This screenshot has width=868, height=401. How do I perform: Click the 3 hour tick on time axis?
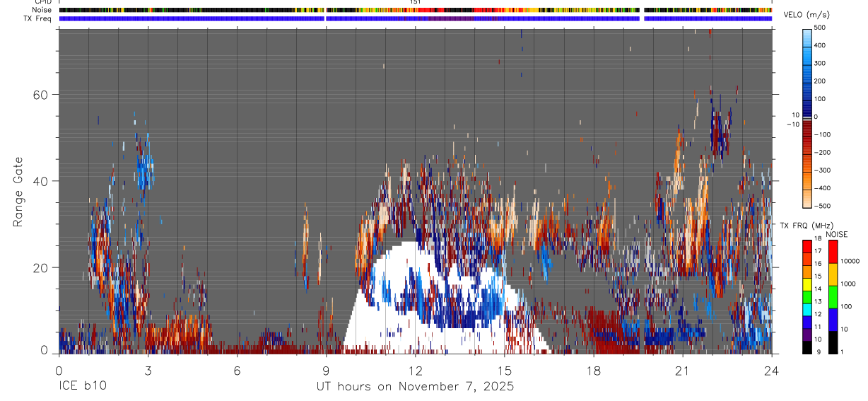(x=148, y=371)
